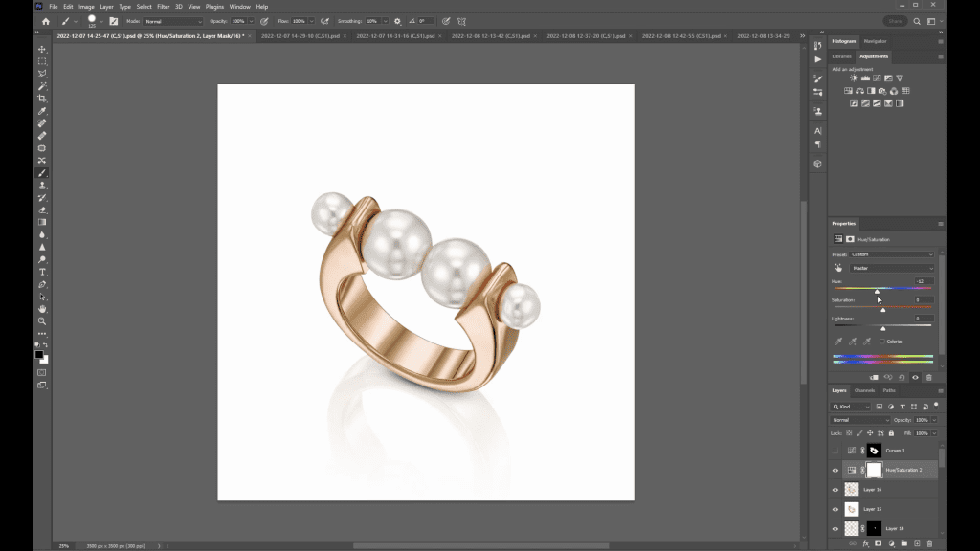This screenshot has width=980, height=551.
Task: Clip adjustment to layer below icon
Action: tap(874, 377)
